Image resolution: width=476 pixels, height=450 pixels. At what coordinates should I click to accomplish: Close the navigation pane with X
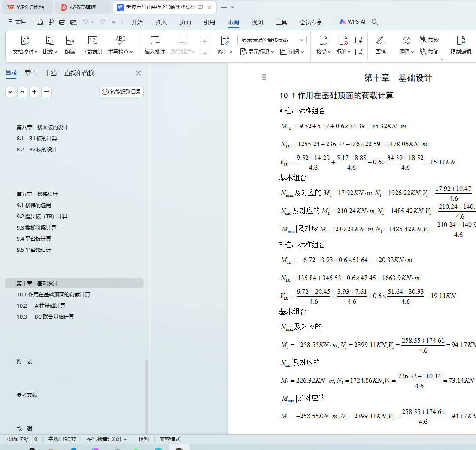139,73
